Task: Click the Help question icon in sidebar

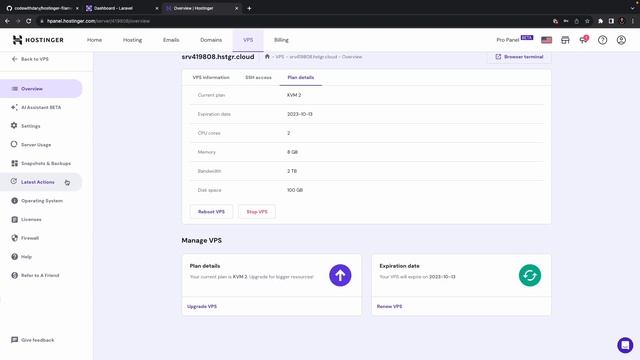Action: 14,257
